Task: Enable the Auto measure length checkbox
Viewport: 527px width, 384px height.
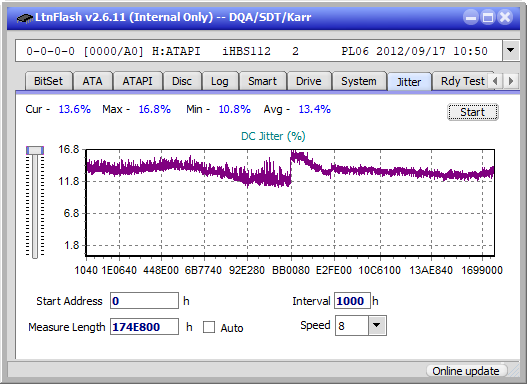Action: coord(209,327)
